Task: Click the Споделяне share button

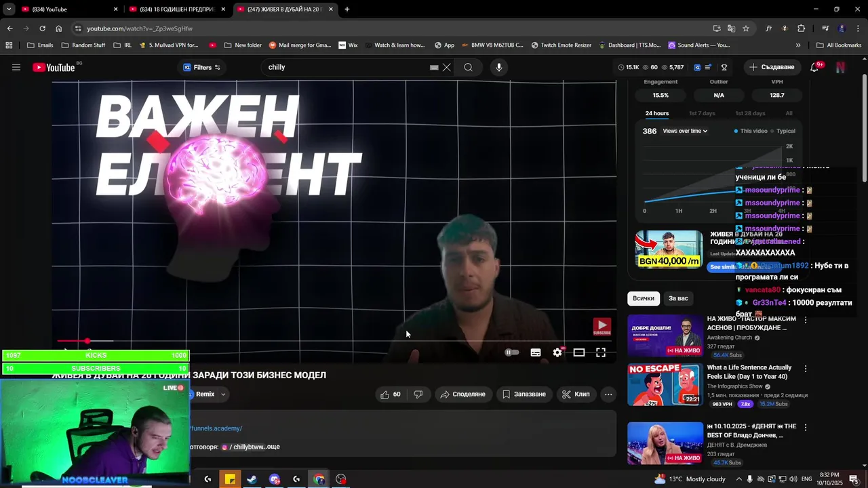Action: tap(463, 394)
